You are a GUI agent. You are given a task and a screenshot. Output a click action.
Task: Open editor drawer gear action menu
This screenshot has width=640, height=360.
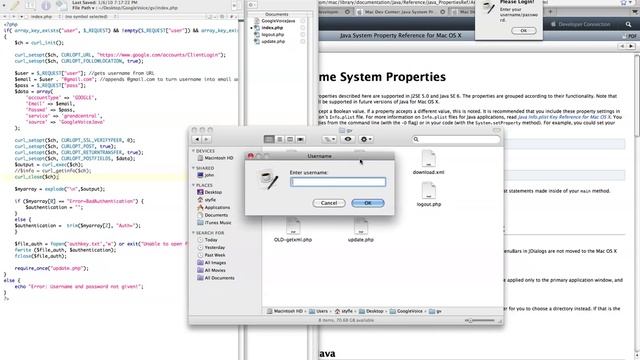pos(252,5)
